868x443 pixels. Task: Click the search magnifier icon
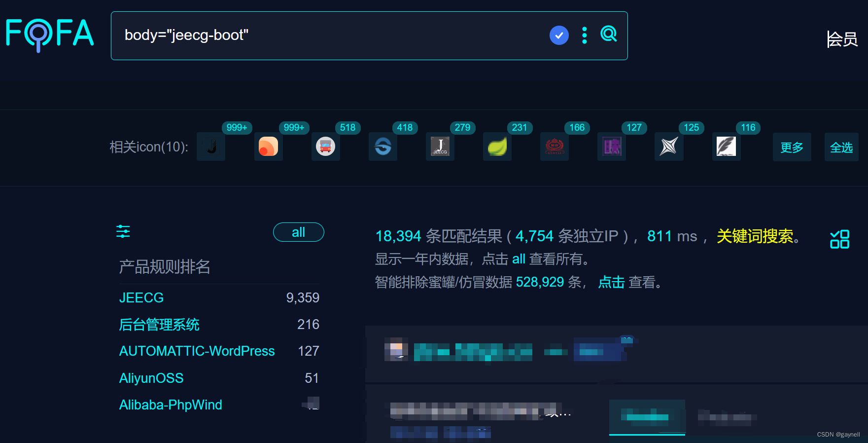coord(609,34)
